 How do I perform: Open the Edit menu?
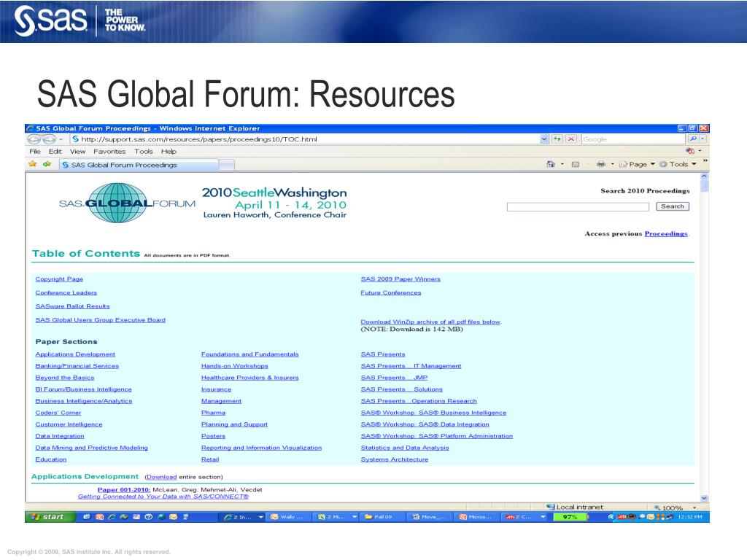tap(55, 152)
